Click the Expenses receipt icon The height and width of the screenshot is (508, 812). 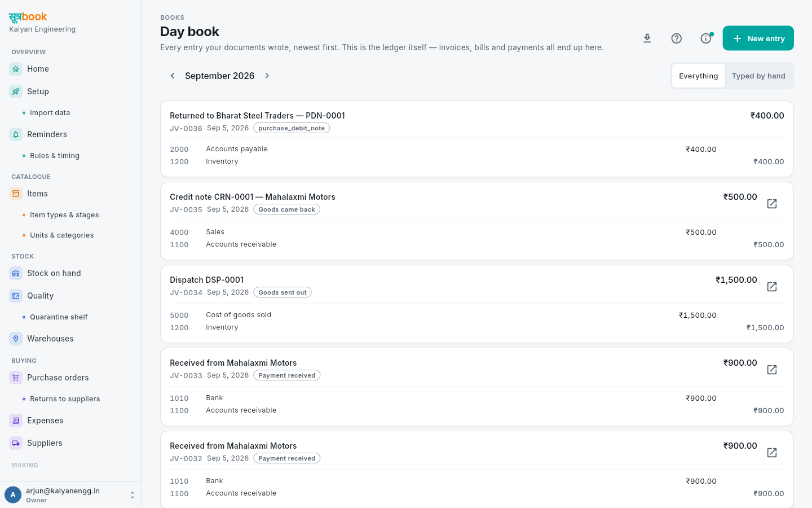coord(16,421)
